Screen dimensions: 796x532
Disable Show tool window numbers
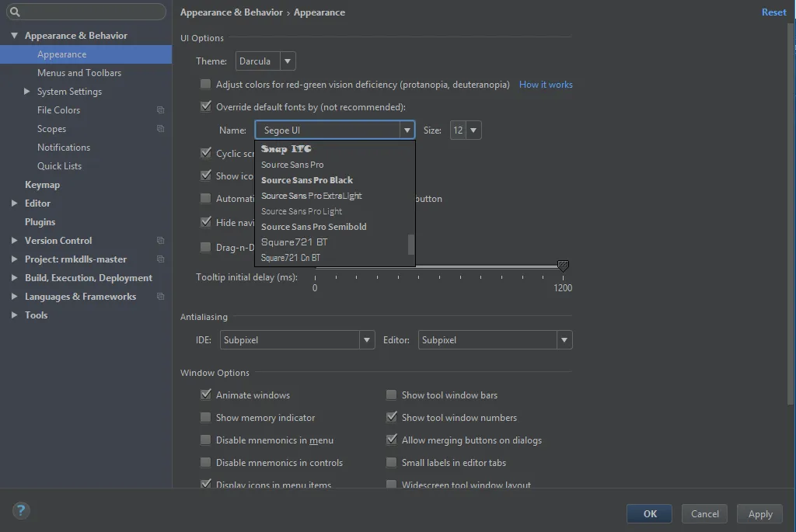pos(392,418)
